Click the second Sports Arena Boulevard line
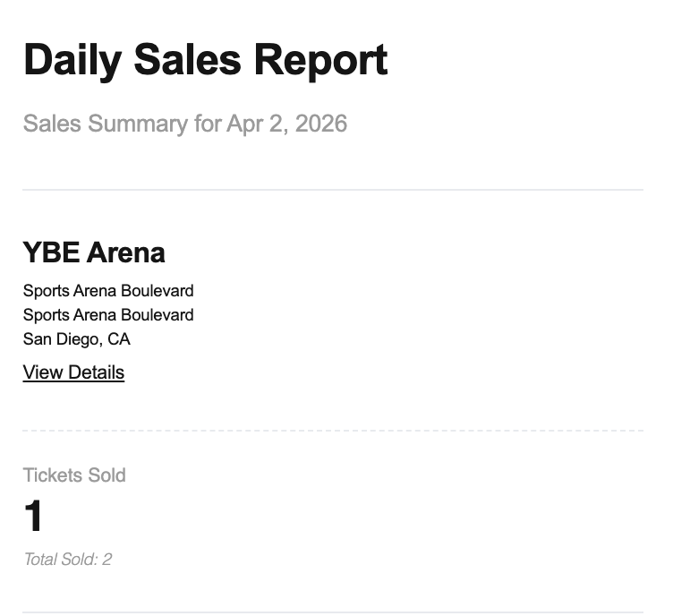This screenshot has height=616, width=673. 108,315
